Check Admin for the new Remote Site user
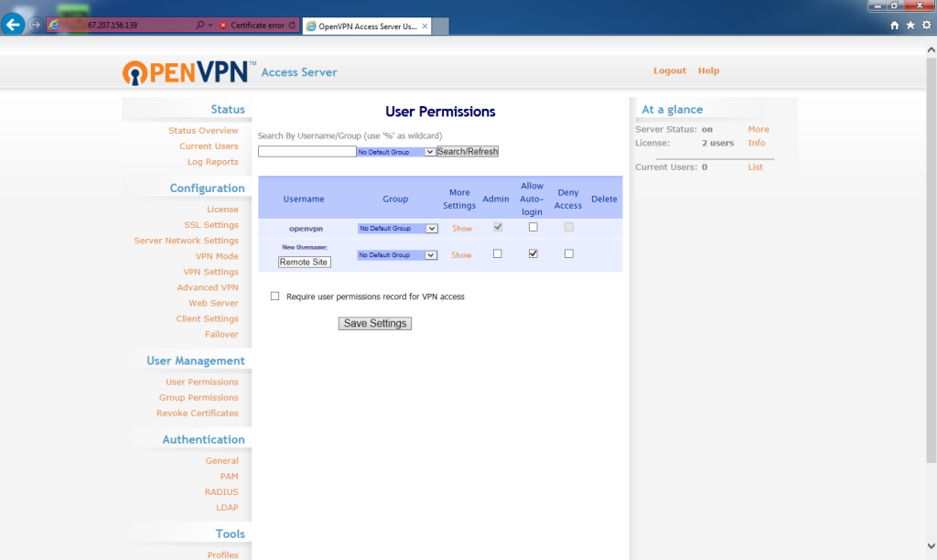The height and width of the screenshot is (560, 937). pyautogui.click(x=497, y=254)
